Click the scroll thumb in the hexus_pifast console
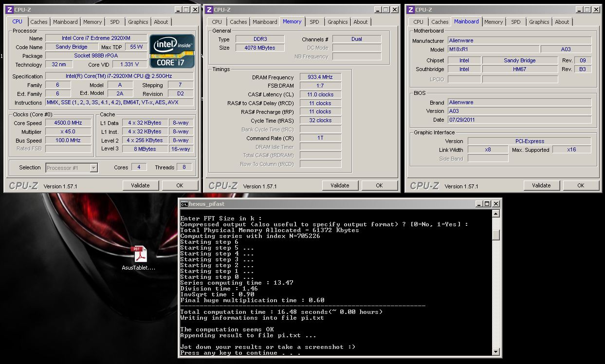This screenshot has width=605, height=364. click(495, 235)
